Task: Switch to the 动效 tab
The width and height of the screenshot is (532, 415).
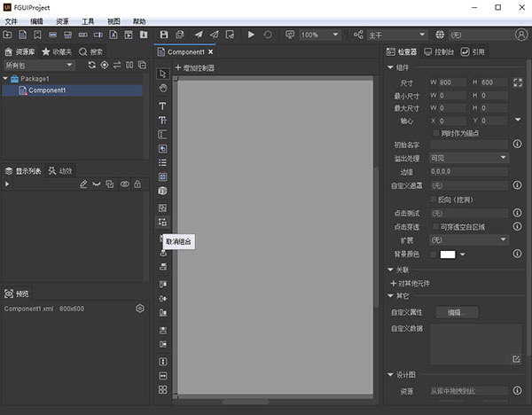Action: (x=60, y=170)
